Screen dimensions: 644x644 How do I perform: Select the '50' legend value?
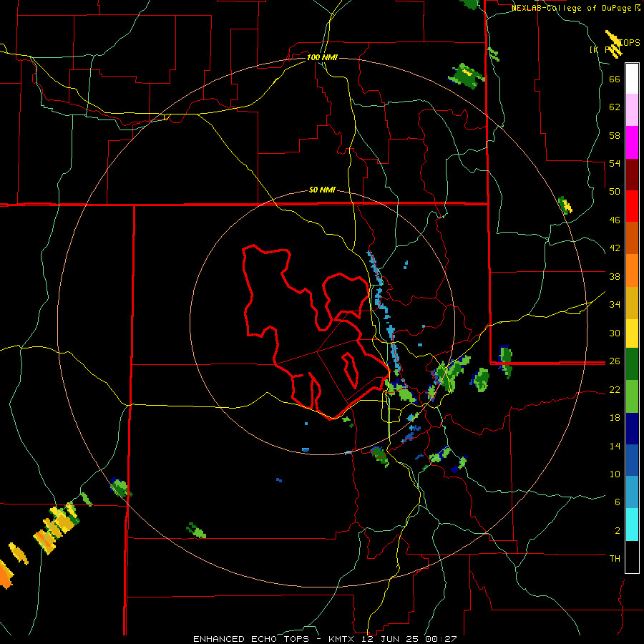[615, 192]
